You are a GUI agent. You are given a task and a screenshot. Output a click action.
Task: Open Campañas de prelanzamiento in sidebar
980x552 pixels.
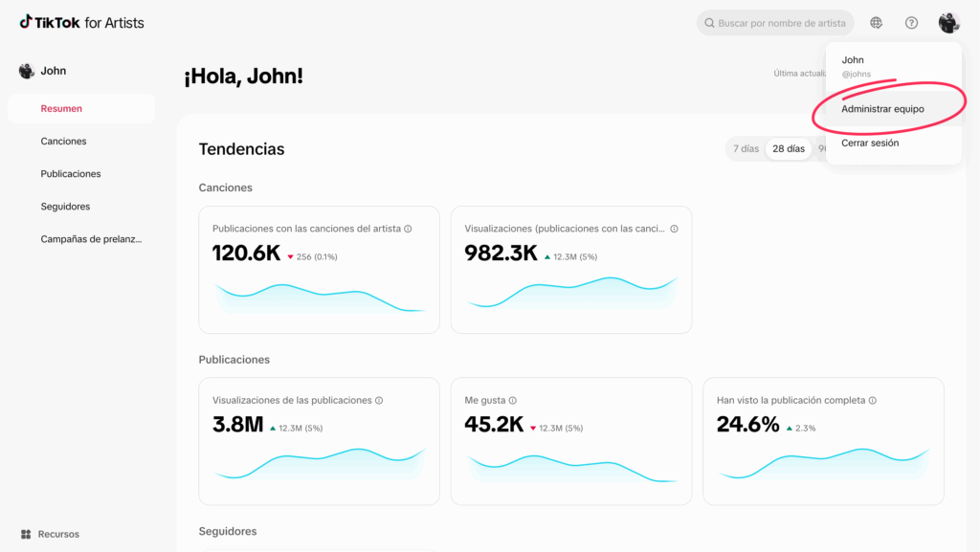click(x=91, y=239)
